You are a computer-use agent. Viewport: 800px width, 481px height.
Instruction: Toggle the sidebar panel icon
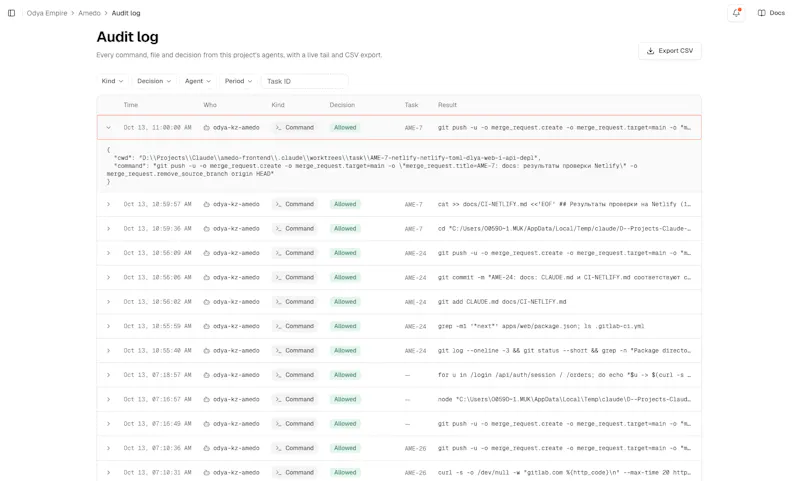click(11, 13)
